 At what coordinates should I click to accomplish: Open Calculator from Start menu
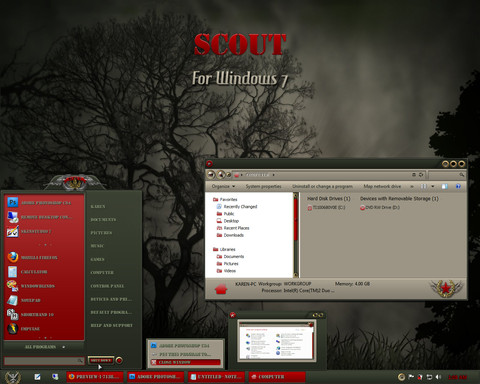point(44,272)
